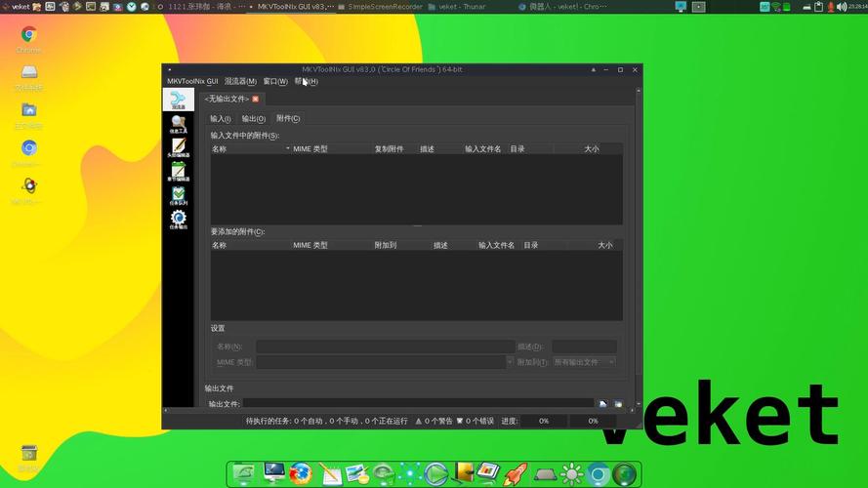Click the clipboard icon in system tray

[819, 7]
